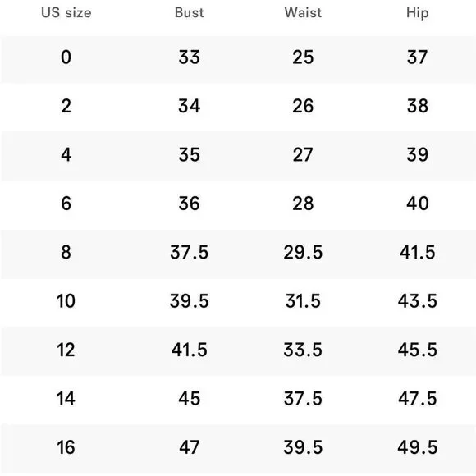Click the waist value 29.5
The width and height of the screenshot is (476, 476).
303,252
